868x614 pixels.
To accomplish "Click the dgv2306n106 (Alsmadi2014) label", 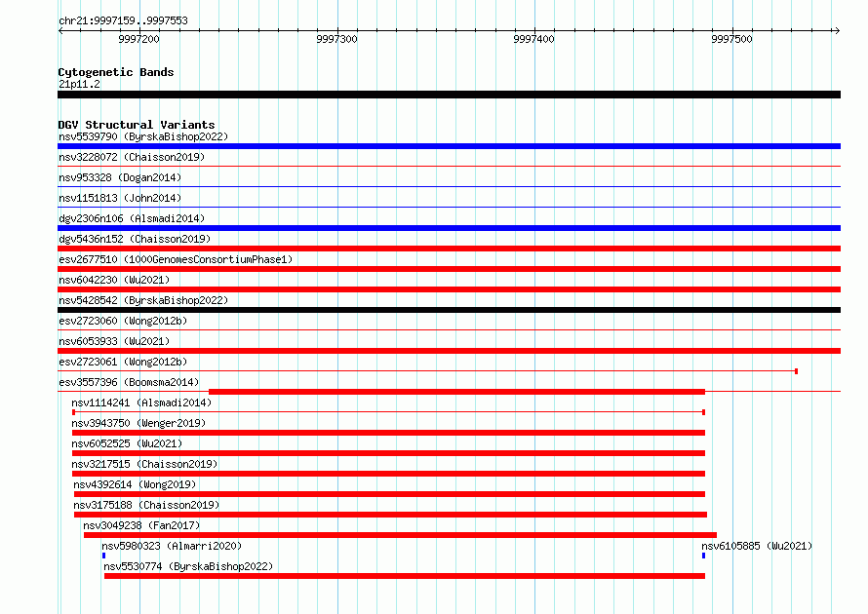I will 132,218.
